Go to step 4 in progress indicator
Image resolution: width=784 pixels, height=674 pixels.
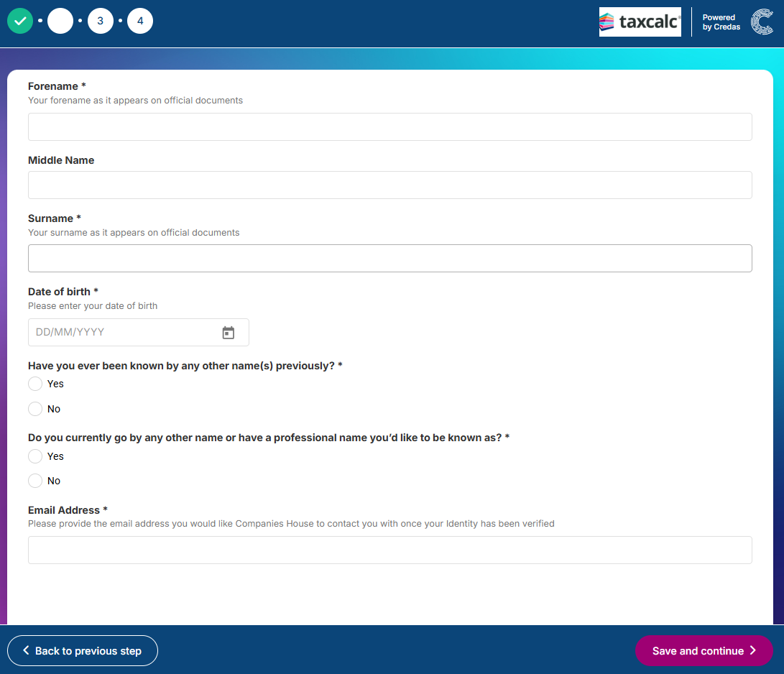(x=140, y=21)
